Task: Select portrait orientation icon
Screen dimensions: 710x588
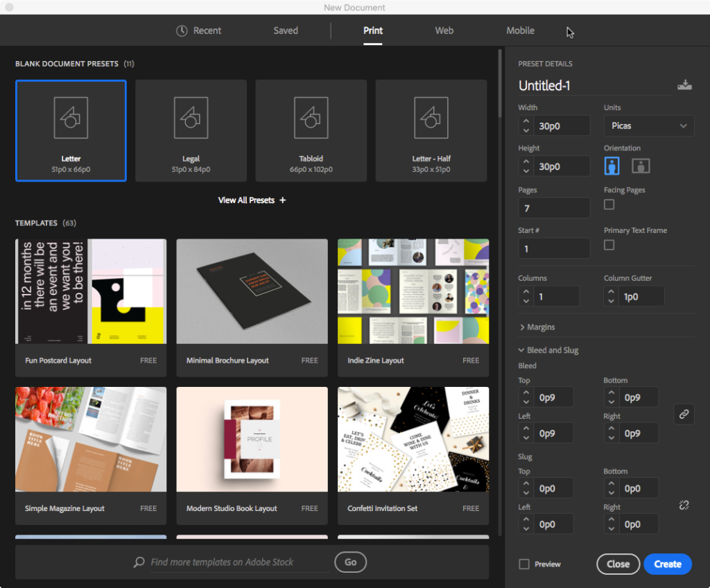Action: click(612, 166)
